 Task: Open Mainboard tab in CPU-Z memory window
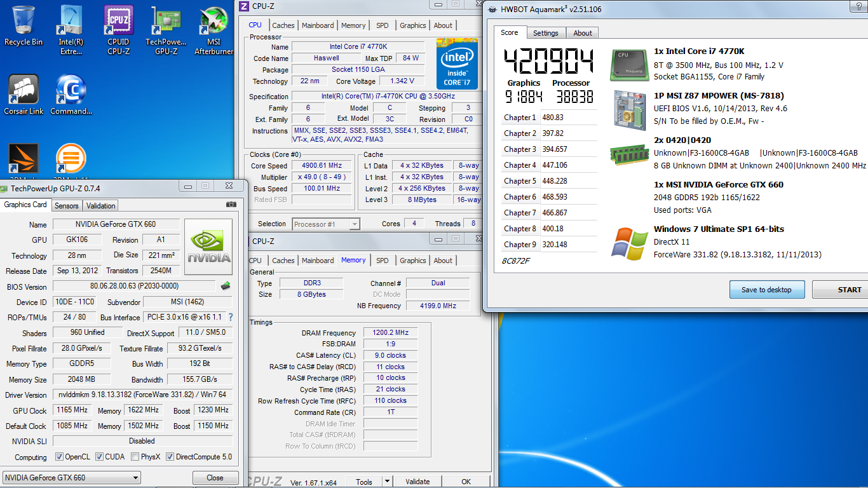click(x=318, y=261)
